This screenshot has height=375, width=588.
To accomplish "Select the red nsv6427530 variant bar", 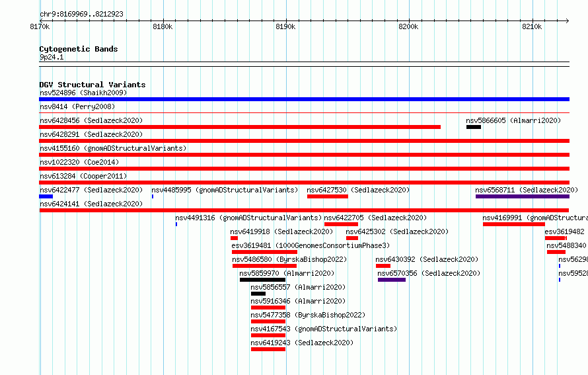I will tap(328, 196).
